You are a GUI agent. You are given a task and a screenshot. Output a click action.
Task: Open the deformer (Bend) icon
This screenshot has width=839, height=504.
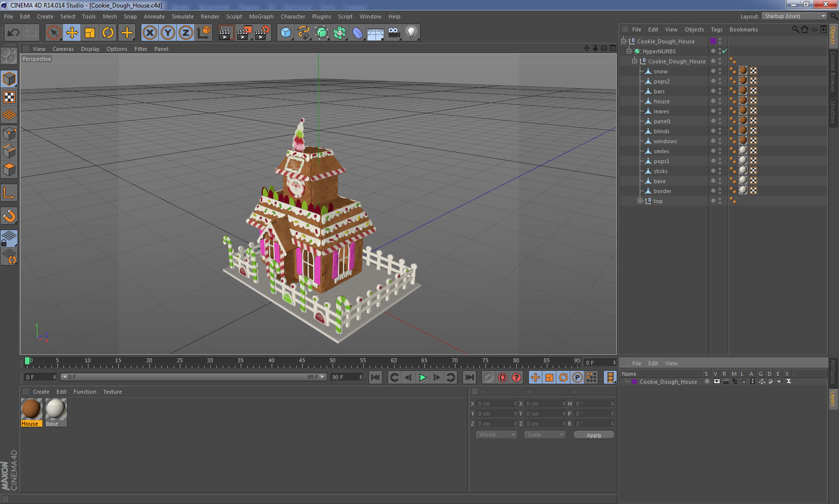358,33
